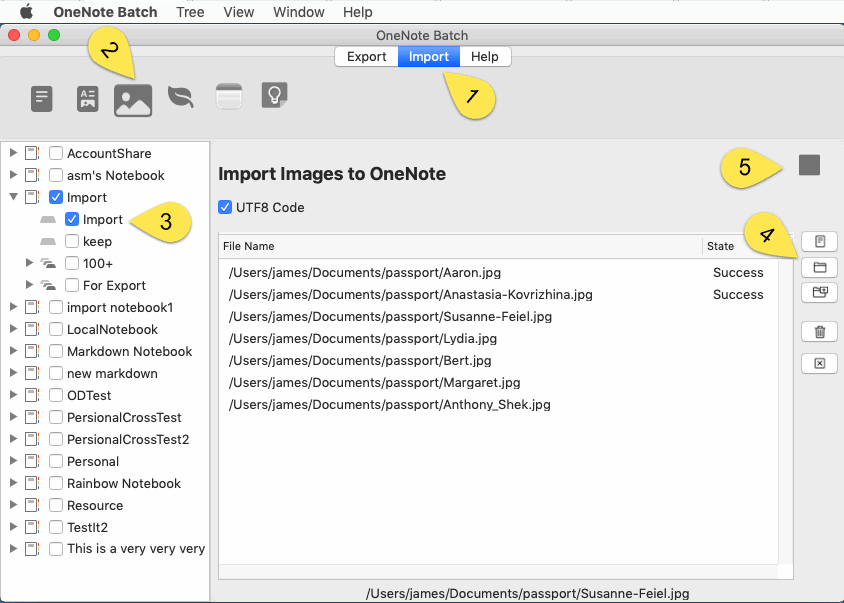Click the add folder button icon
844x603 pixels.
[x=819, y=267]
